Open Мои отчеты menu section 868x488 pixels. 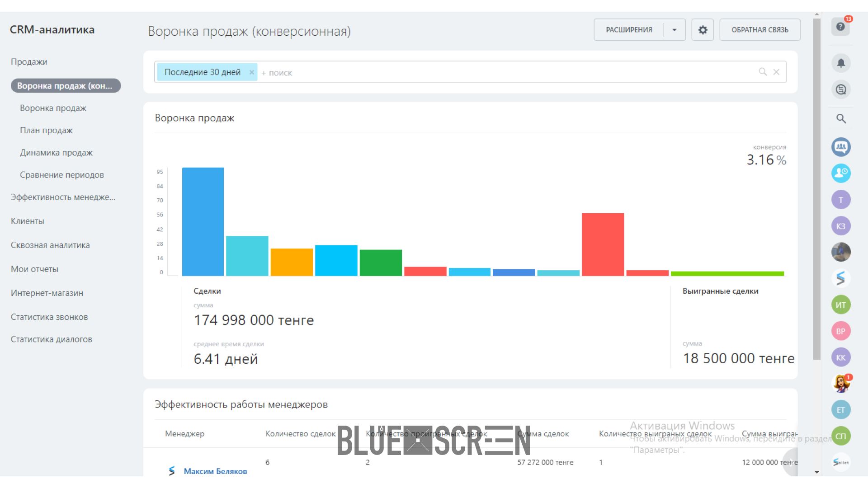(34, 269)
